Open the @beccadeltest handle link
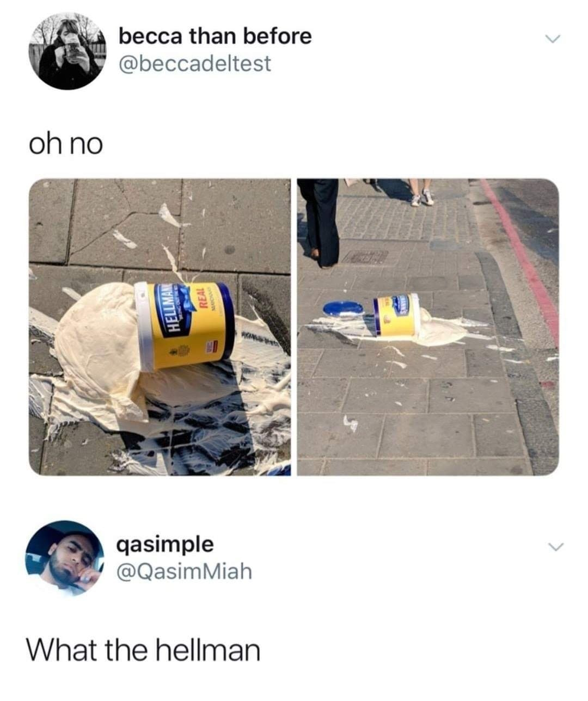The height and width of the screenshot is (701, 588). click(x=194, y=64)
